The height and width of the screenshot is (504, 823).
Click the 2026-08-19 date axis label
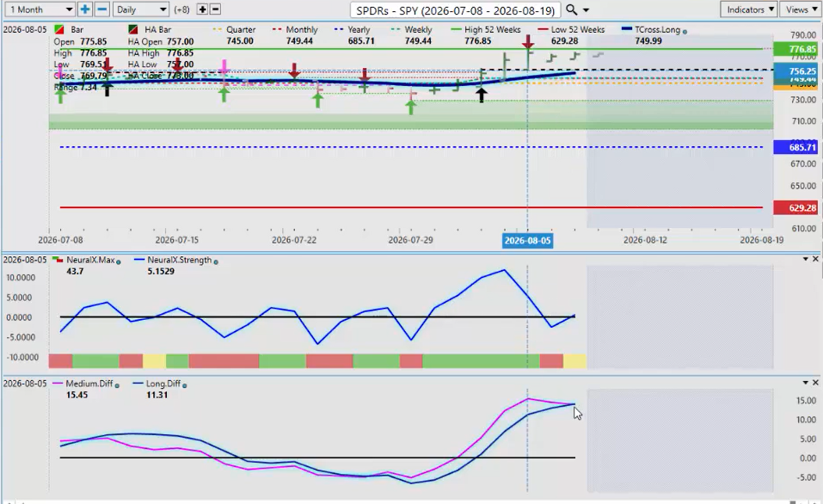pos(762,240)
